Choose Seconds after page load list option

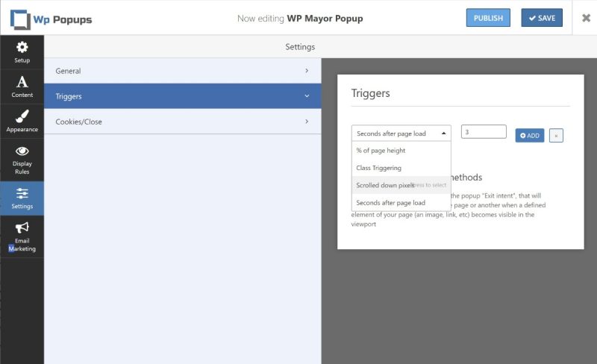tap(401, 203)
